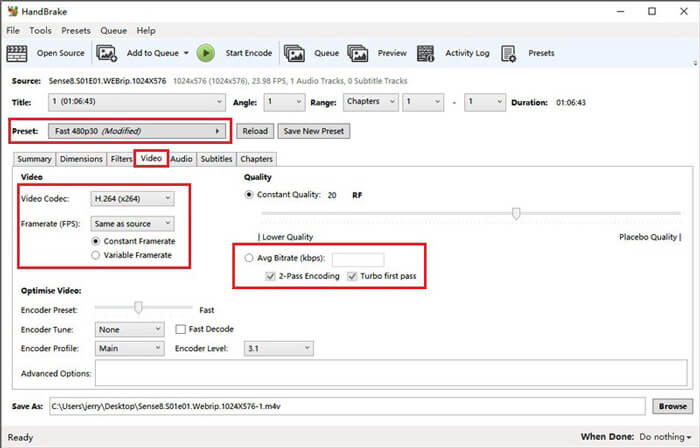Expand the Framerate Same as source dropdown
Image resolution: width=700 pixels, height=448 pixels.
tap(132, 224)
